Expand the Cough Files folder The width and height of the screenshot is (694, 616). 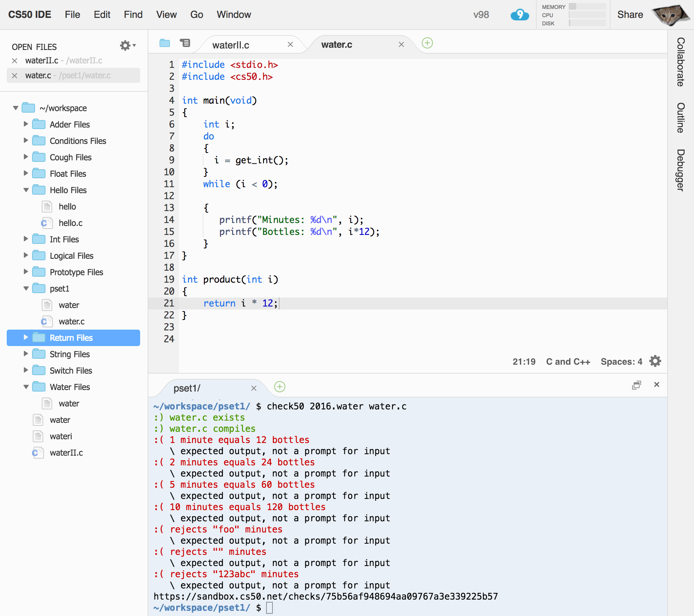pyautogui.click(x=26, y=157)
